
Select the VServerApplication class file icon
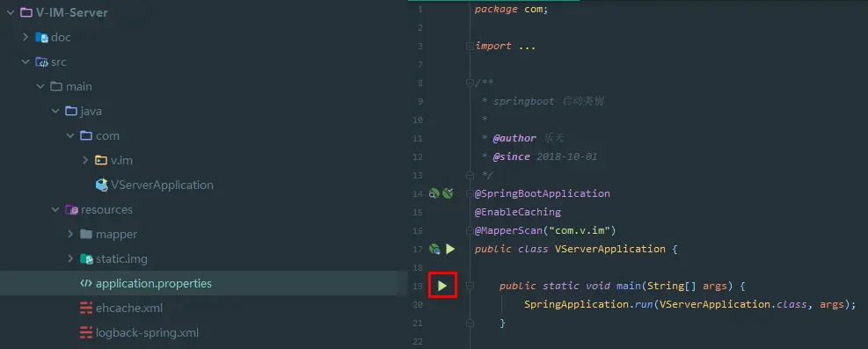pyautogui.click(x=102, y=185)
